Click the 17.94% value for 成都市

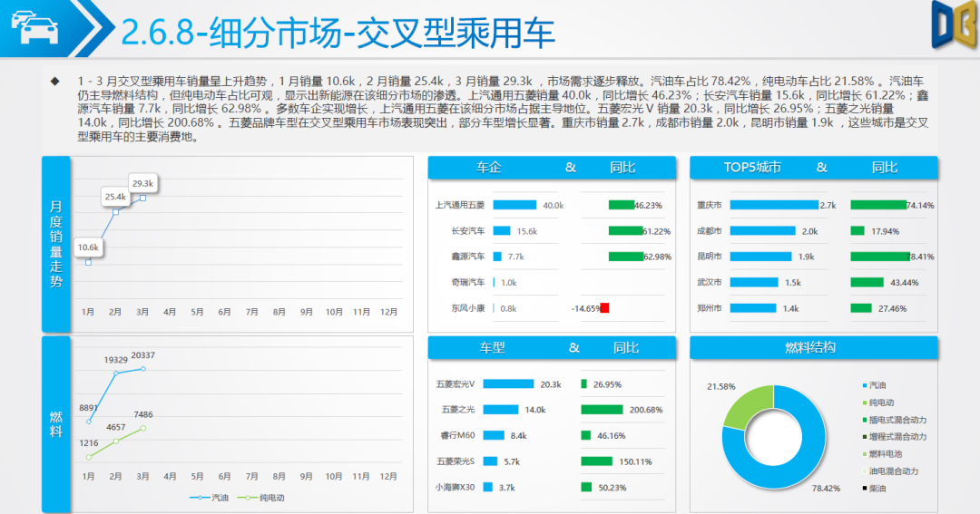885,231
